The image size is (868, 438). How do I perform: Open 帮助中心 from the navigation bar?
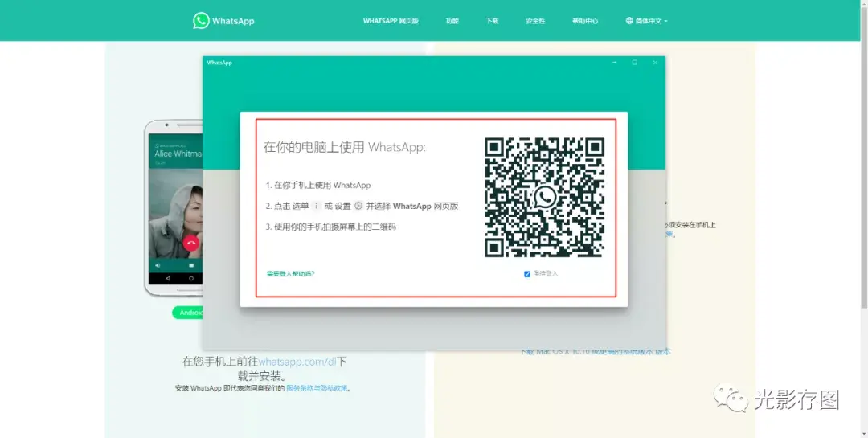pos(585,21)
